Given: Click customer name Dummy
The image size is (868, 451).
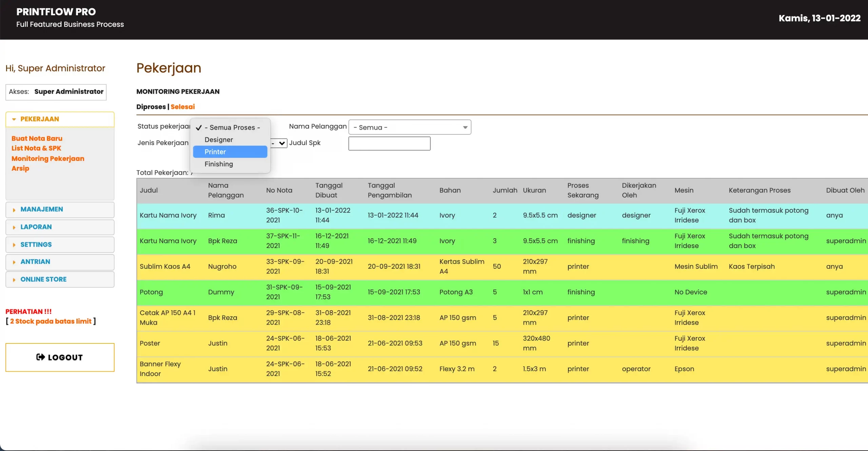Looking at the screenshot, I should (x=221, y=292).
